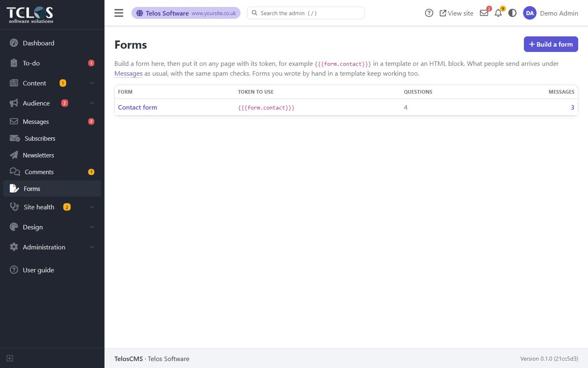
Task: Go to Forms in the sidebar
Action: [52, 188]
